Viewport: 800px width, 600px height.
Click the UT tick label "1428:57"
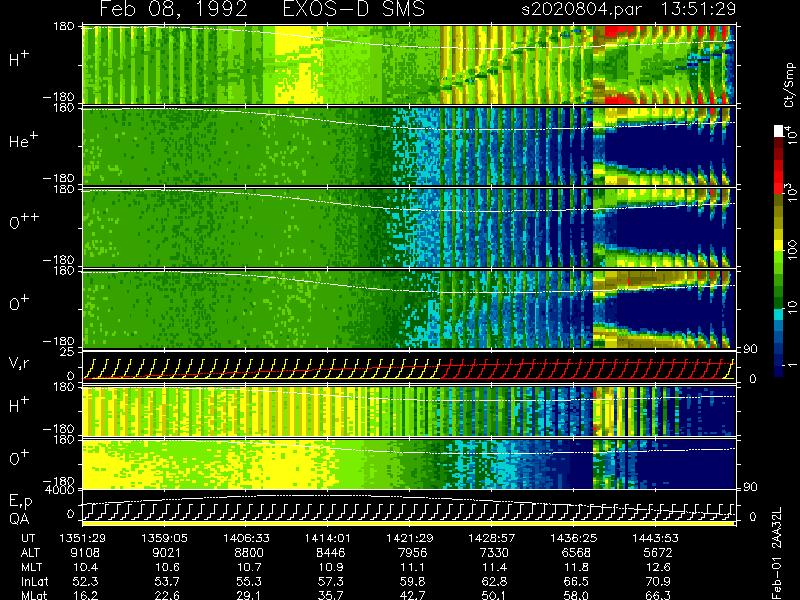coord(492,538)
